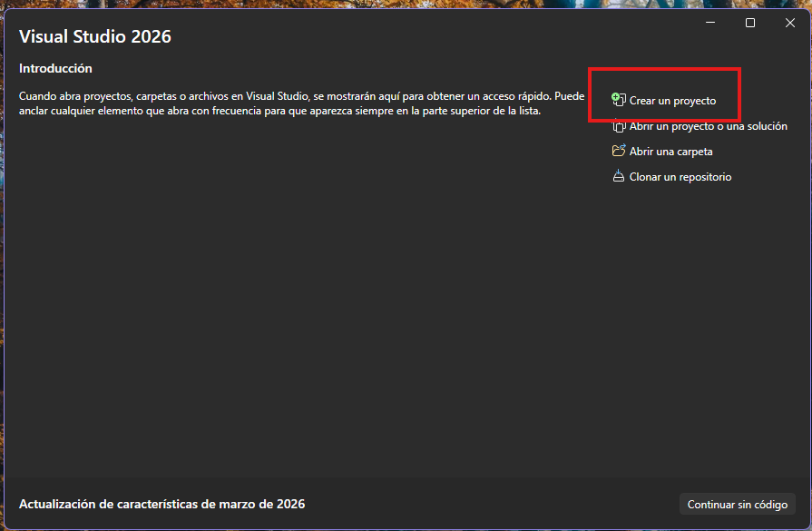The height and width of the screenshot is (531, 812).
Task: Click the introduction description paragraph
Action: click(299, 103)
